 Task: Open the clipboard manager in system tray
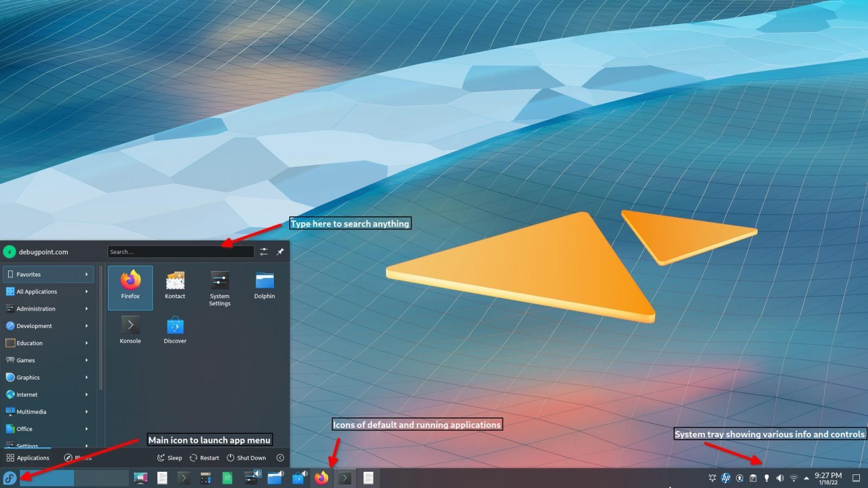(x=753, y=478)
